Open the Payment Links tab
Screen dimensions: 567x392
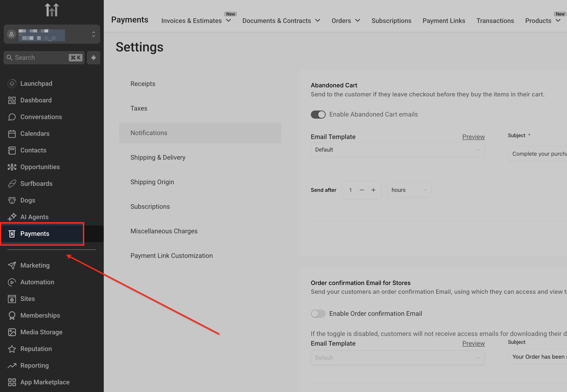coord(444,21)
